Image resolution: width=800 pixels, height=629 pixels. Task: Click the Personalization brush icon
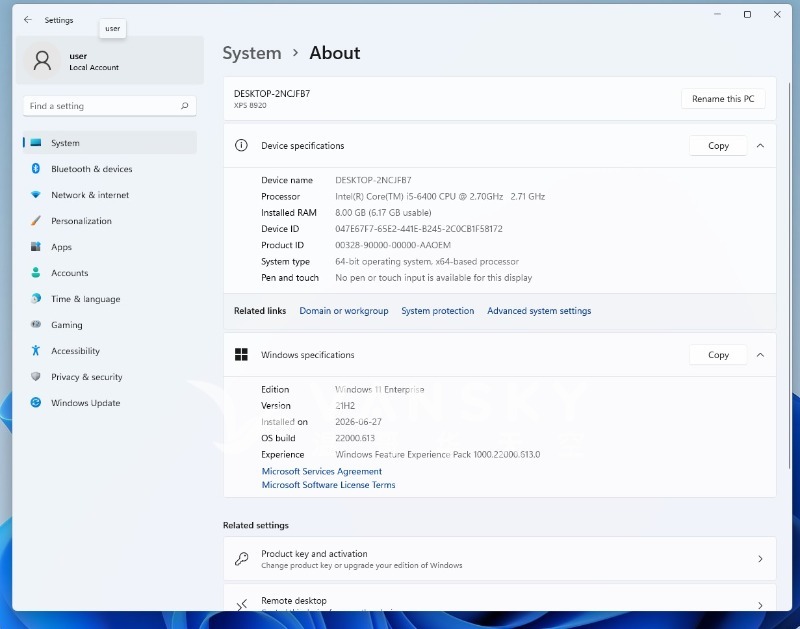click(36, 220)
